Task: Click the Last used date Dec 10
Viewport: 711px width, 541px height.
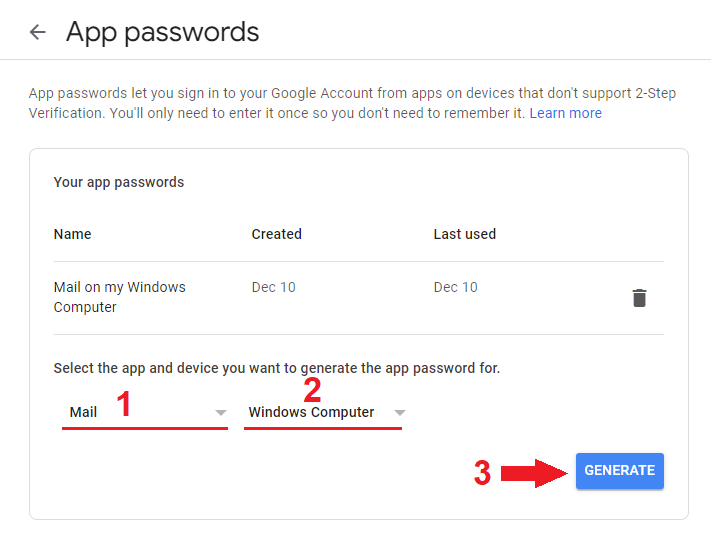Action: tap(455, 287)
